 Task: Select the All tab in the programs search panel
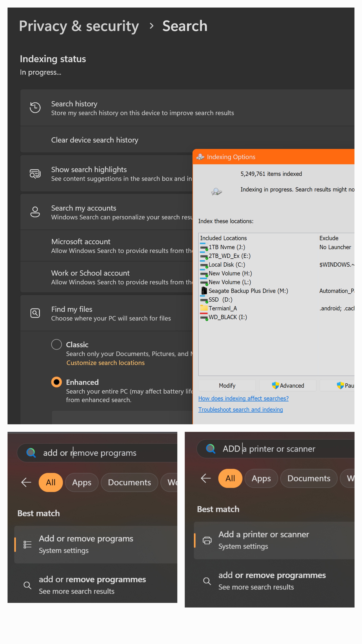point(51,482)
